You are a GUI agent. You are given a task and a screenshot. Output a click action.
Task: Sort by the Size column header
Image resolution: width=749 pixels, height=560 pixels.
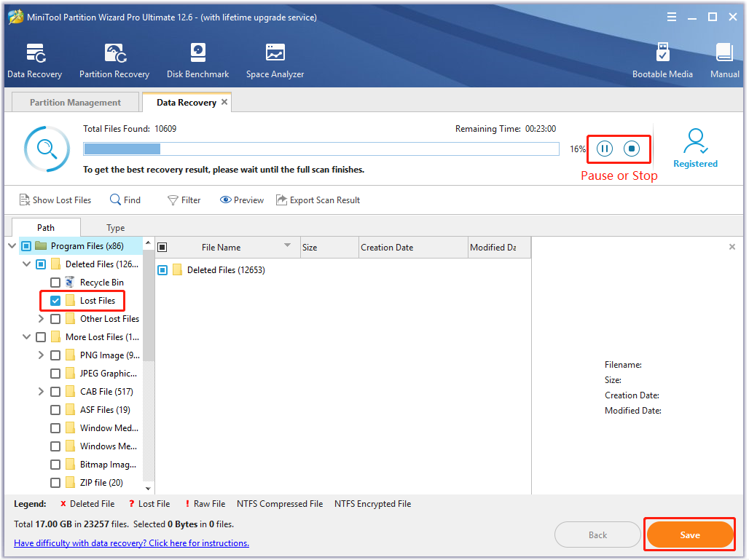[329, 248]
